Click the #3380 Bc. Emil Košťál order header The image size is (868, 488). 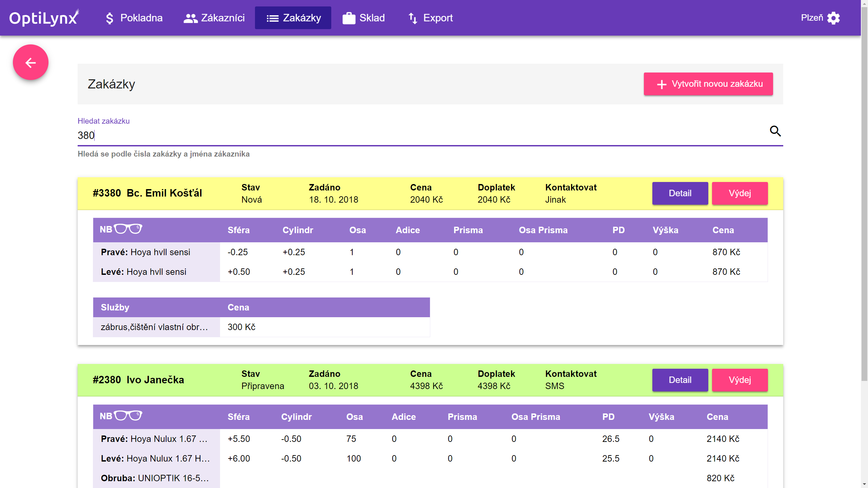point(147,193)
